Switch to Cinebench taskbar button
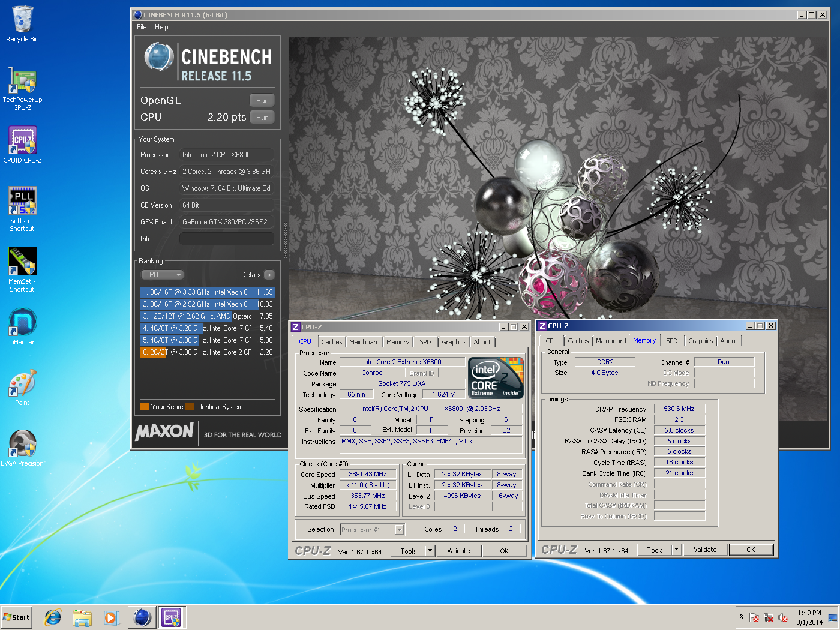840x630 pixels. (142, 617)
